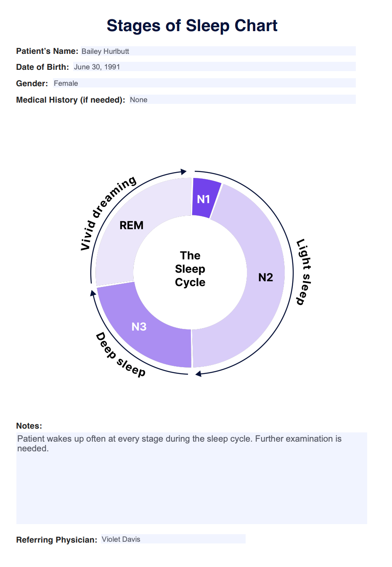Click the "Referring Physician:" label text
This screenshot has width=392, height=567.
[x=56, y=540]
